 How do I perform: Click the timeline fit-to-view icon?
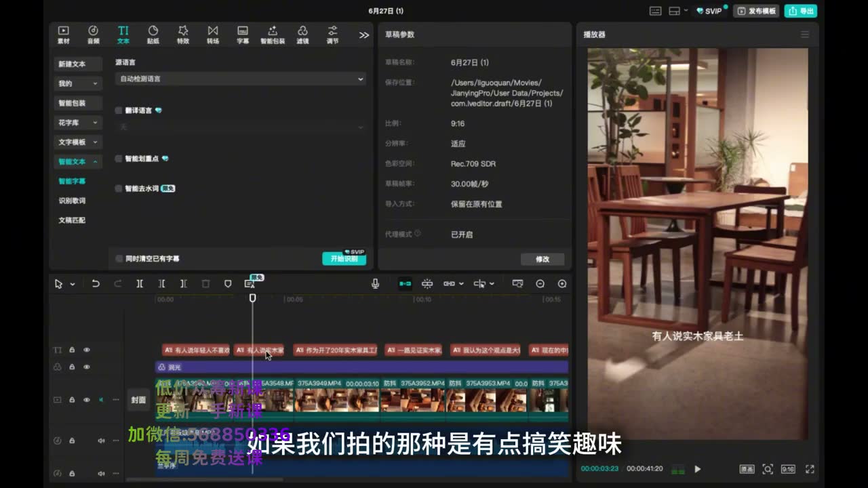pyautogui.click(x=517, y=284)
